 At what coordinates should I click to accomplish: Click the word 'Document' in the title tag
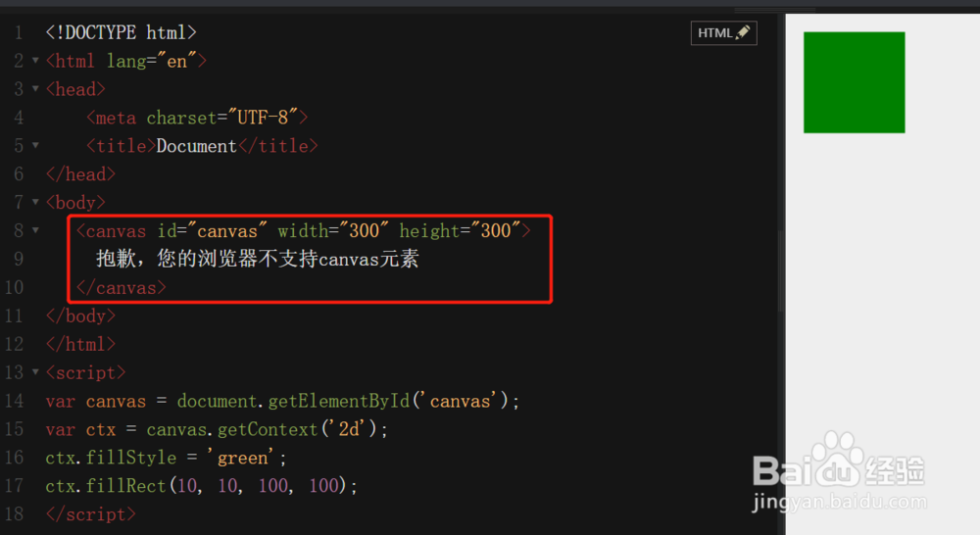196,146
